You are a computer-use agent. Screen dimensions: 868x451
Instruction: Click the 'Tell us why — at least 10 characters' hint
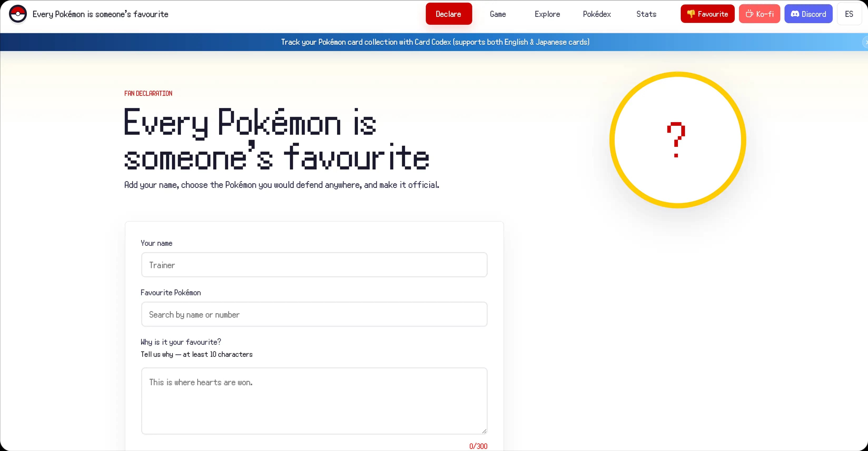196,354
